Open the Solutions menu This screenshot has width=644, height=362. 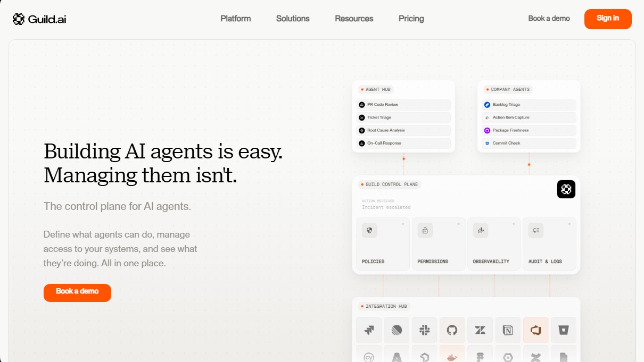(293, 19)
